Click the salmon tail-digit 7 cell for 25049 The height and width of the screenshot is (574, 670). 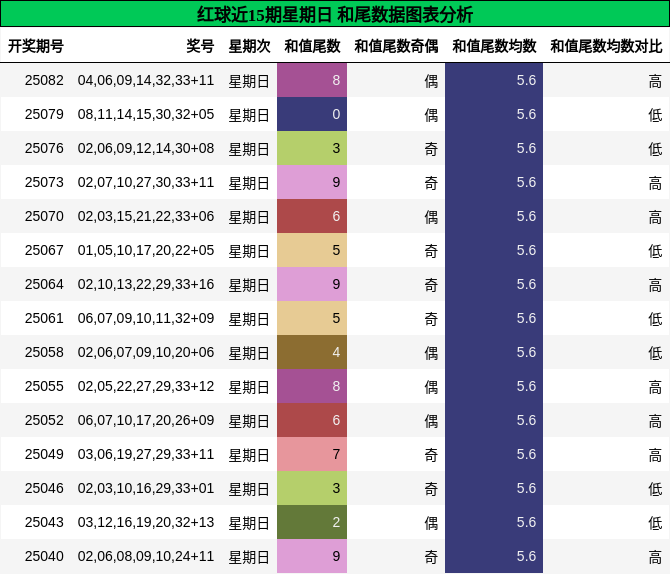click(312, 454)
